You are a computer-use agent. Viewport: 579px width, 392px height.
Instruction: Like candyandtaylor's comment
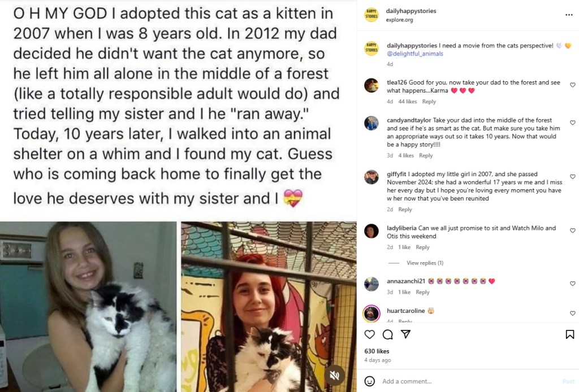[x=572, y=123]
